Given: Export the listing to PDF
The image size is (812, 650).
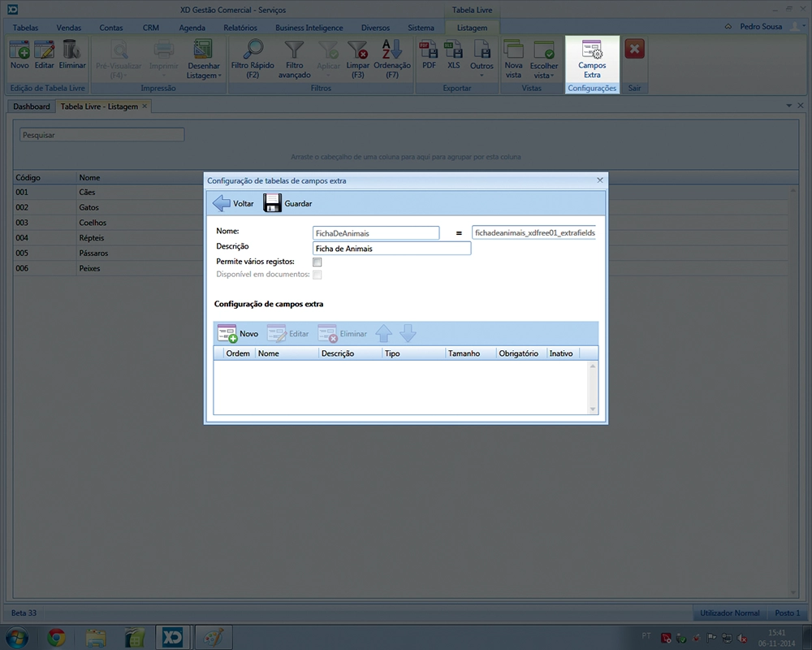Looking at the screenshot, I should click(429, 54).
